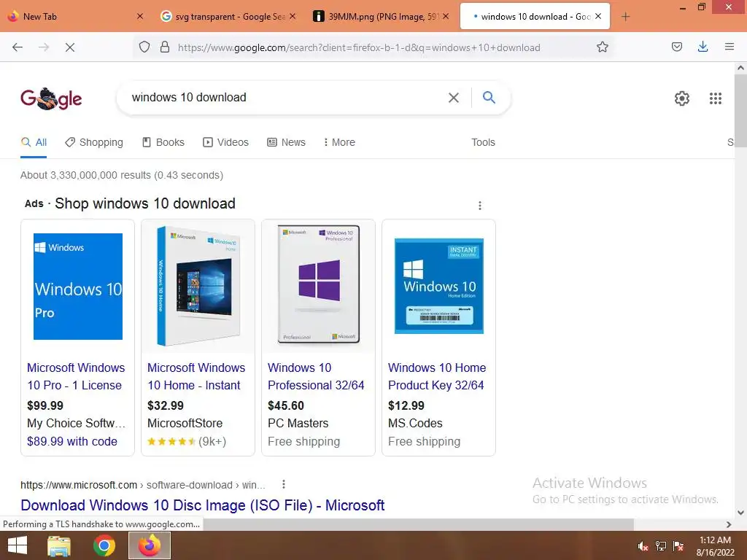Screen dimensions: 747x560
Task: Open Google quick settings gear
Action: coord(682,98)
